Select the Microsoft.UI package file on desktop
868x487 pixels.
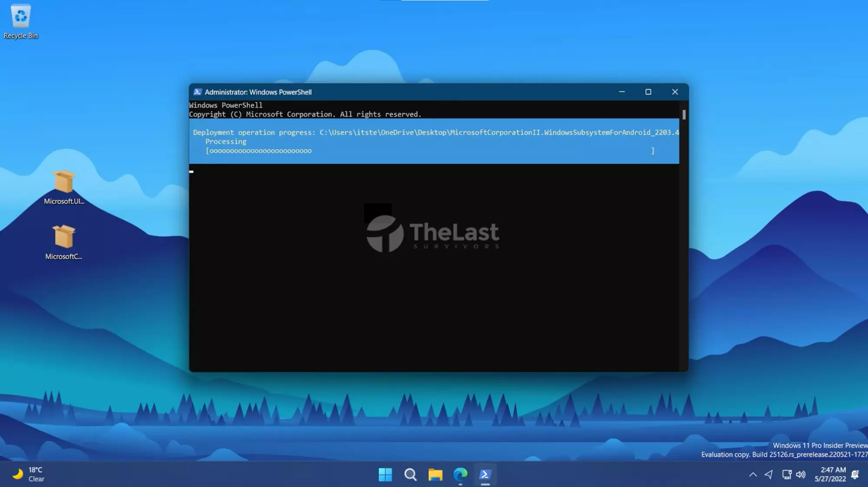coord(64,187)
